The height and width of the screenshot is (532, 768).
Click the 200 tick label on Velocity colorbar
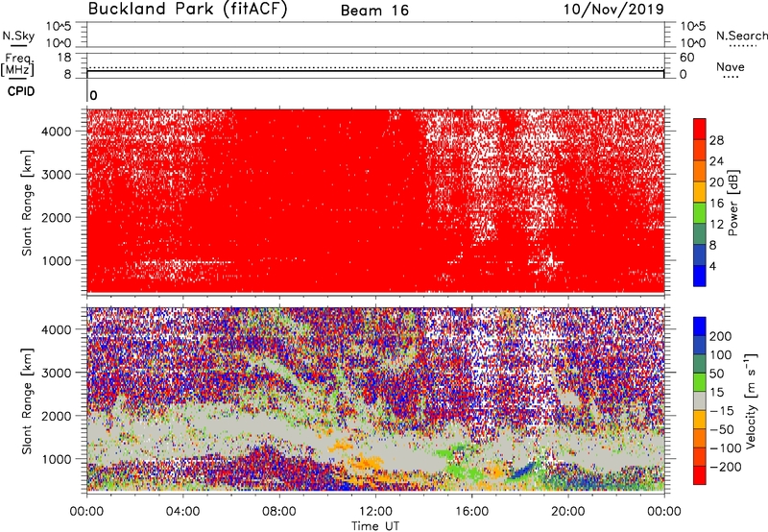pyautogui.click(x=721, y=336)
